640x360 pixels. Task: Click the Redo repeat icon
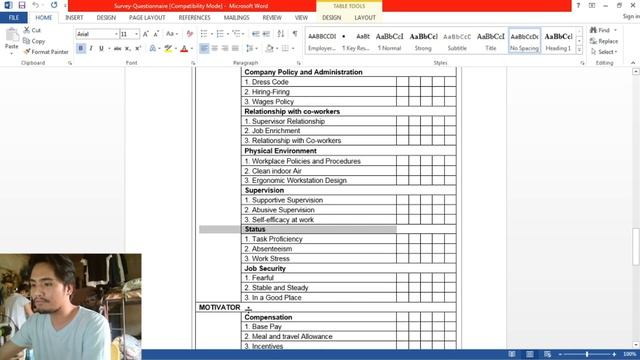pyautogui.click(x=54, y=5)
